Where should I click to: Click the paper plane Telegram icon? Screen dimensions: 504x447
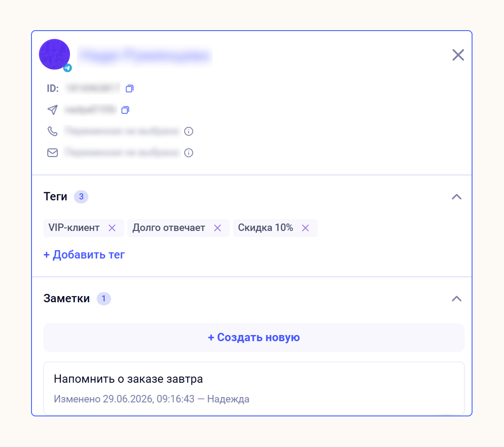[52, 110]
